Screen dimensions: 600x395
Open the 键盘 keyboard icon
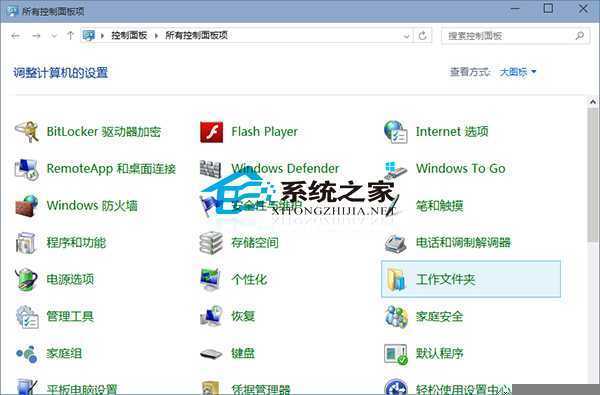tap(211, 354)
